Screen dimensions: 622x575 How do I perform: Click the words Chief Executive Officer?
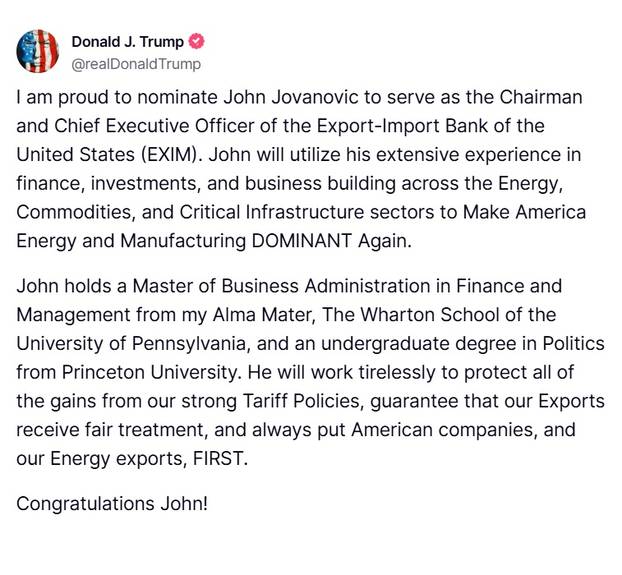154,126
